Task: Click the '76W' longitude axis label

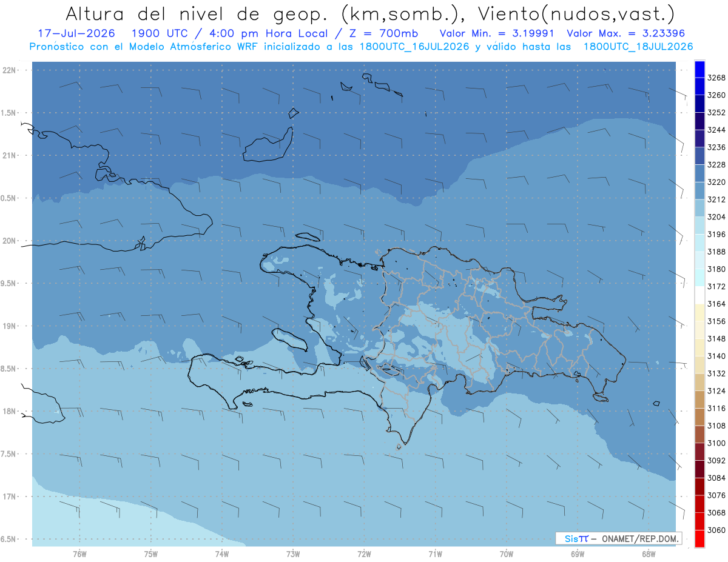Action: [x=79, y=554]
